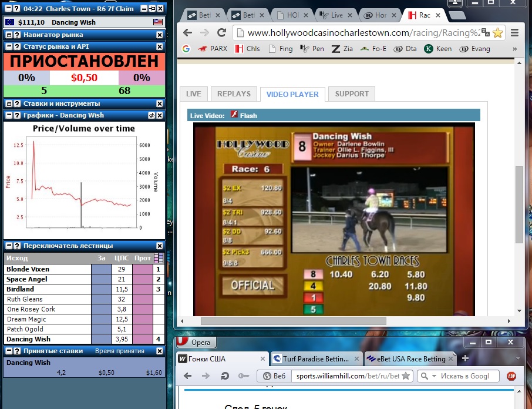This screenshot has width=532, height=409.
Task: Show hidden bookmarks with the overflow chevron
Action: [515, 49]
